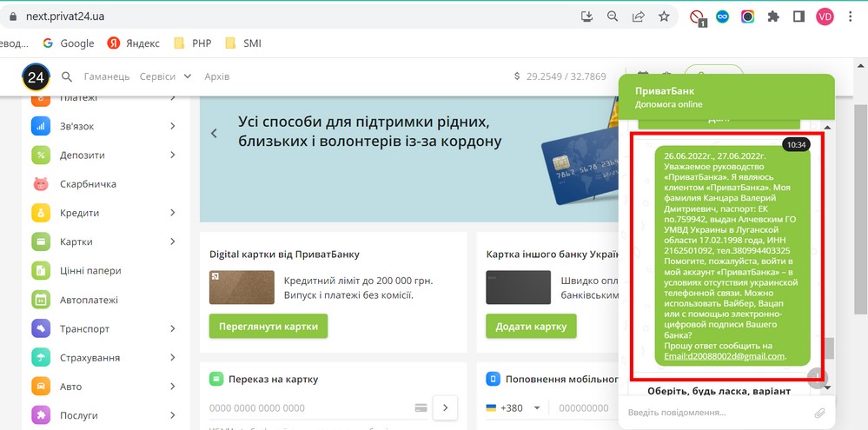Click the dark bank card thumbnail
This screenshot has height=430, width=868.
click(518, 288)
